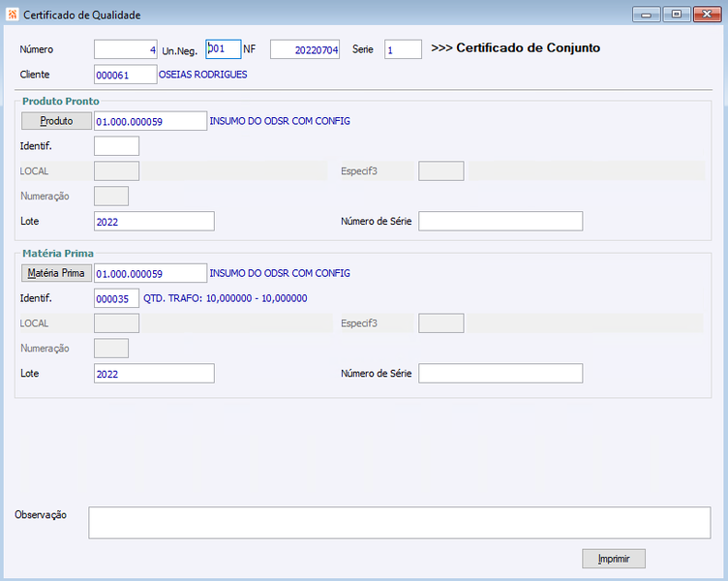This screenshot has width=728, height=581.
Task: Click the Número input field
Action: coord(125,49)
